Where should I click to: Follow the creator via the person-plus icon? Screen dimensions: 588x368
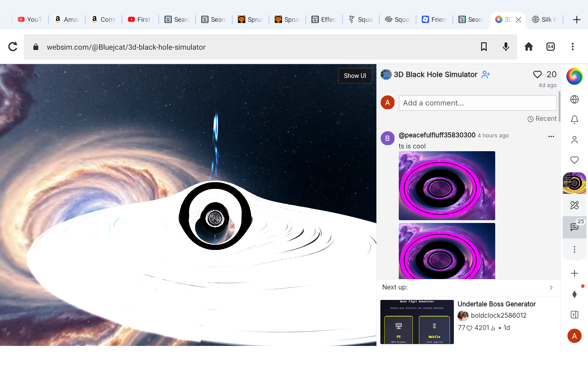point(485,75)
